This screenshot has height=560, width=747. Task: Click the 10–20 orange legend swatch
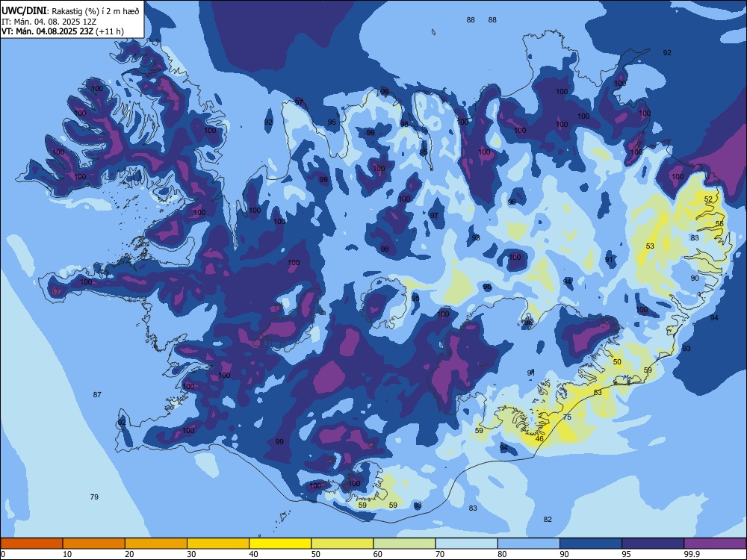coord(94,544)
